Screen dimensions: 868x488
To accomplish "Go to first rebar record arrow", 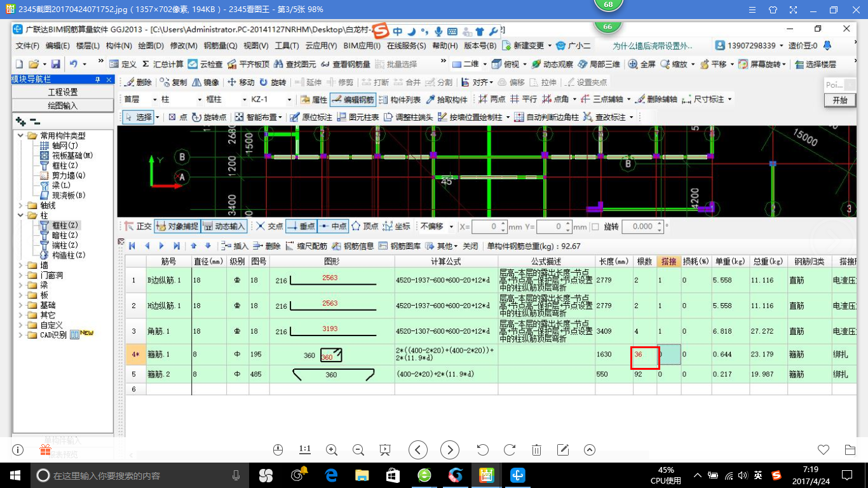I will pos(132,246).
